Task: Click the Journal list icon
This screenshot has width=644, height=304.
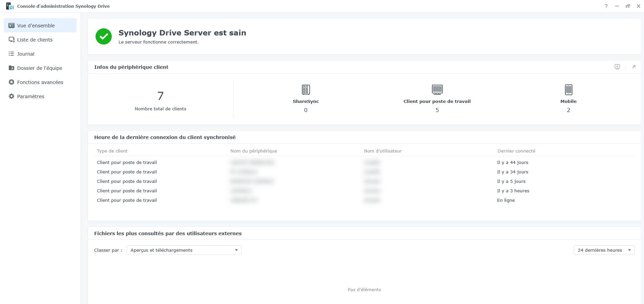Action: pyautogui.click(x=11, y=54)
